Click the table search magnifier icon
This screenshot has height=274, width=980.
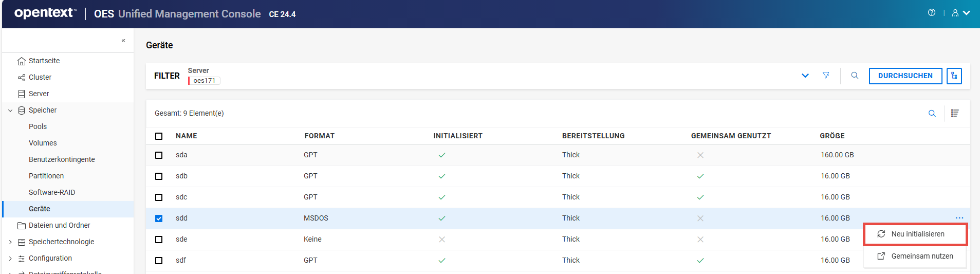click(932, 114)
